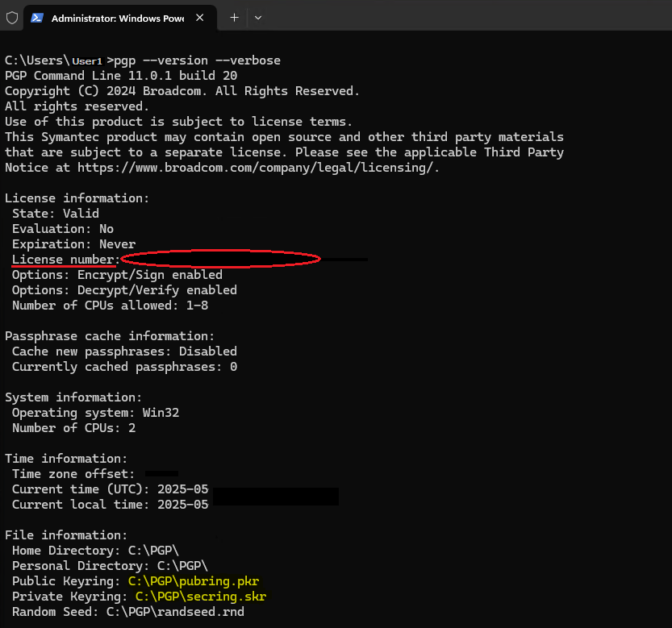
Task: Click 'Use of this product is subject to license terms.'
Action: pos(179,122)
